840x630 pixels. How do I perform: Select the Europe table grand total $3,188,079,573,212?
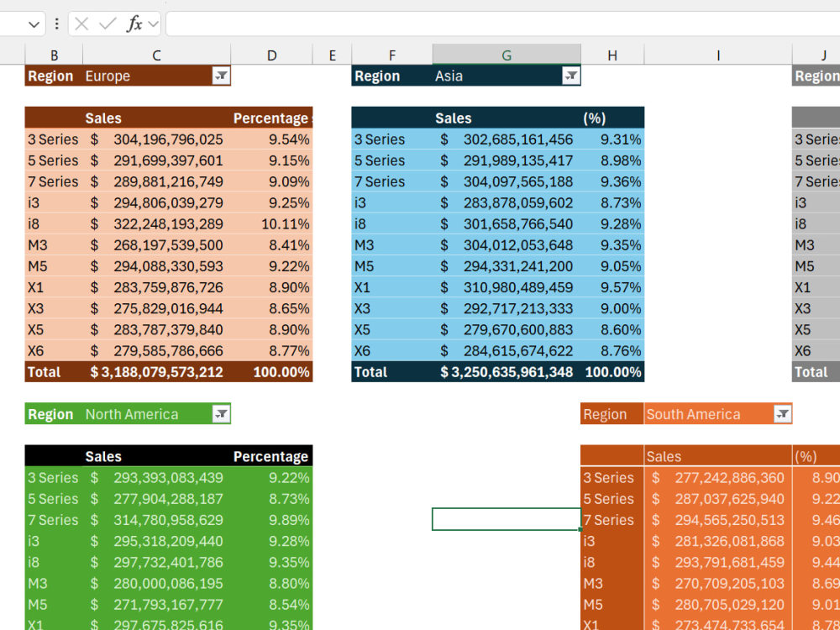pos(156,371)
